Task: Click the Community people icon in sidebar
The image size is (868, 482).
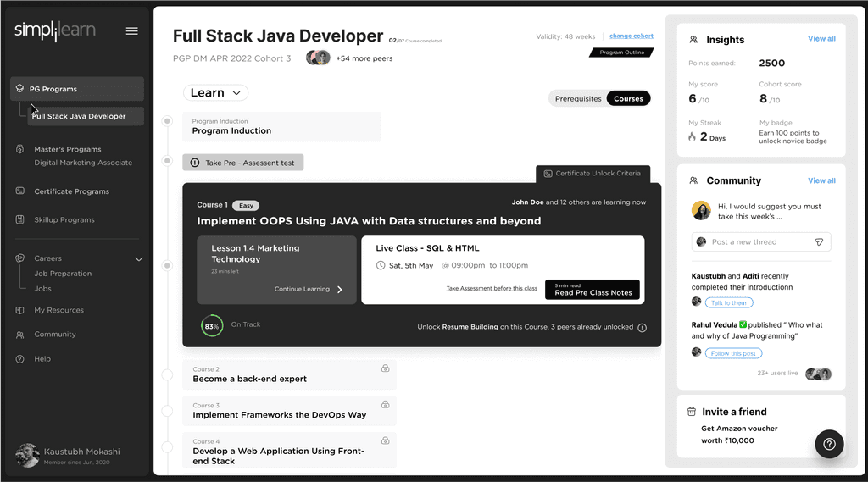Action: click(20, 335)
